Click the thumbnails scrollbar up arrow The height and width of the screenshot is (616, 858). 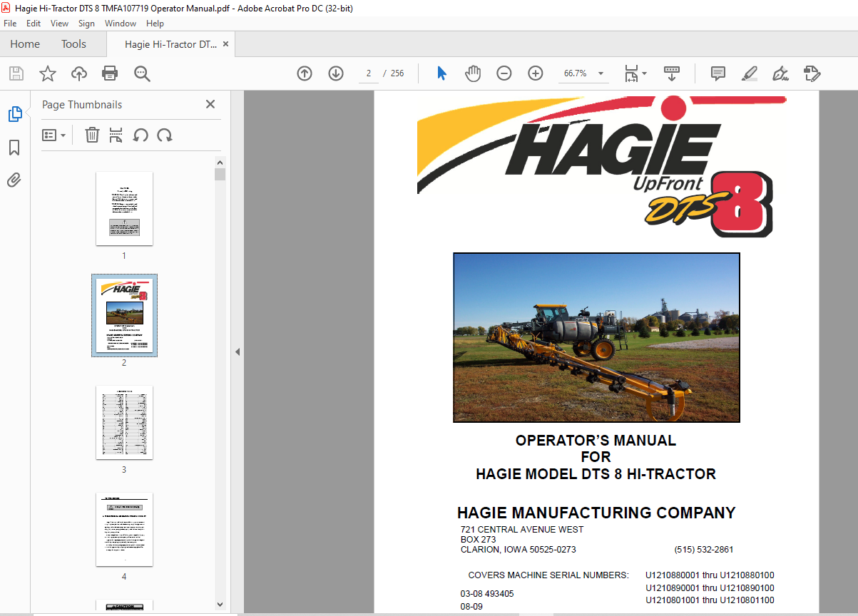(x=220, y=162)
